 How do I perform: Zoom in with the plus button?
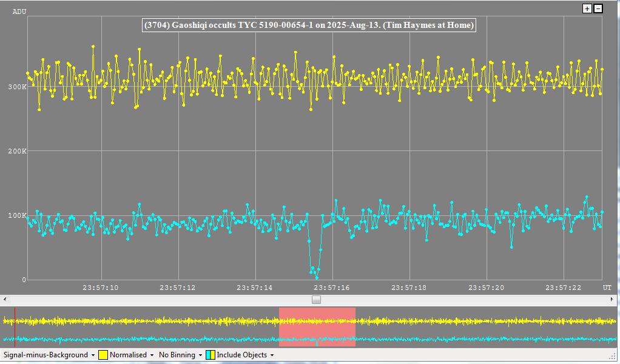pos(587,8)
